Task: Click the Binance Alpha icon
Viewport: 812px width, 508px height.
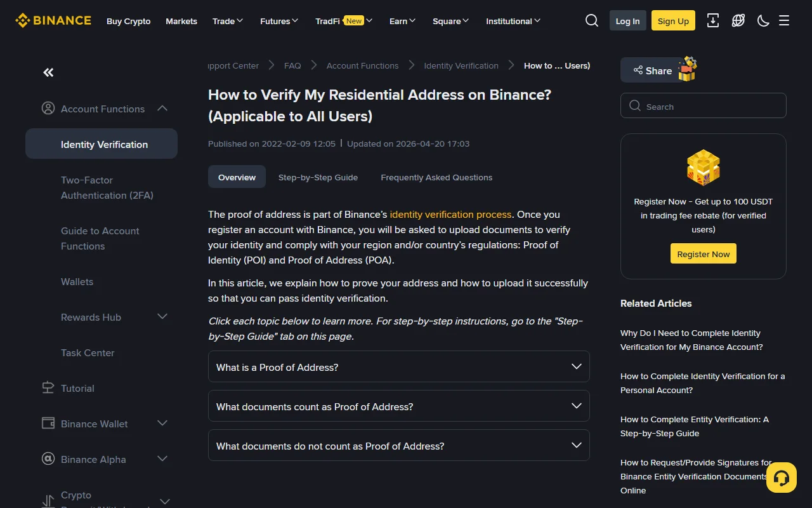Action: click(48, 459)
